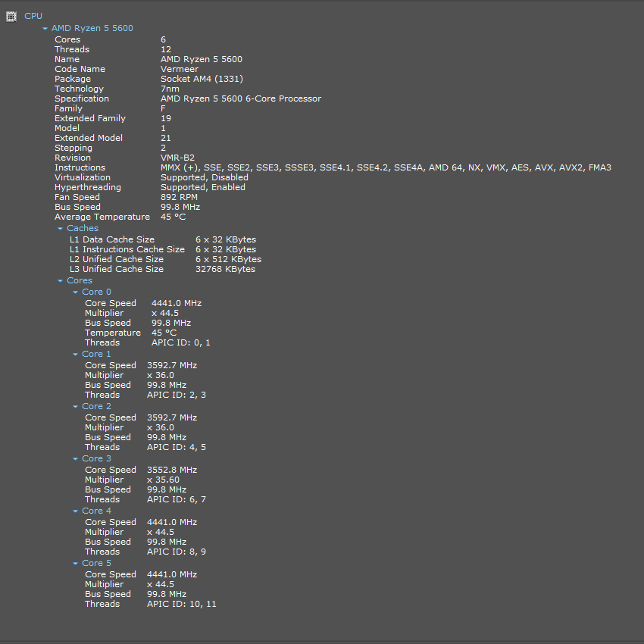
Task: Click the Core 5 'APIC ID: 10, 11' text
Action: (x=182, y=604)
